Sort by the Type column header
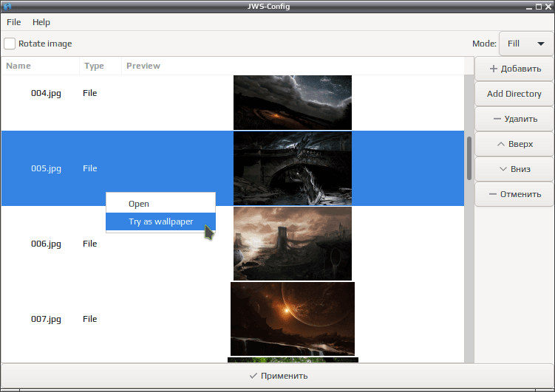Viewport: 555px width, 392px height. [101, 66]
